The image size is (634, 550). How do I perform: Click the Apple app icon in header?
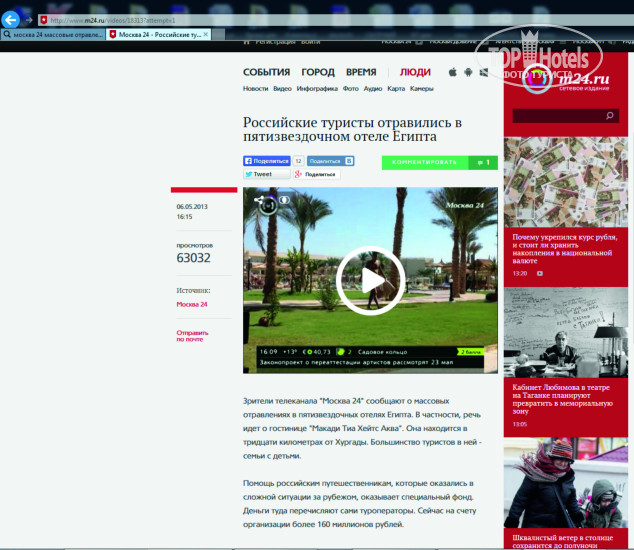[452, 72]
